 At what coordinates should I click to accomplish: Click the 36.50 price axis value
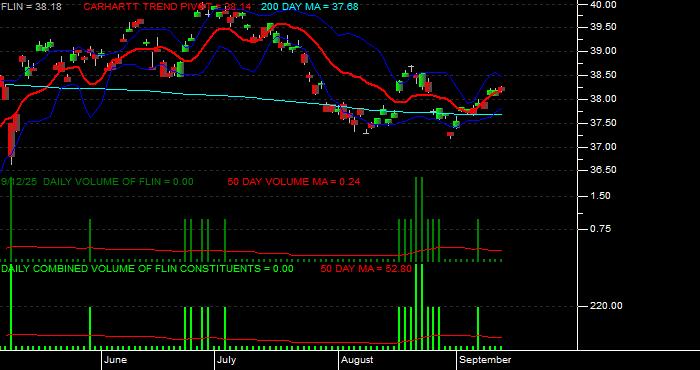[604, 170]
